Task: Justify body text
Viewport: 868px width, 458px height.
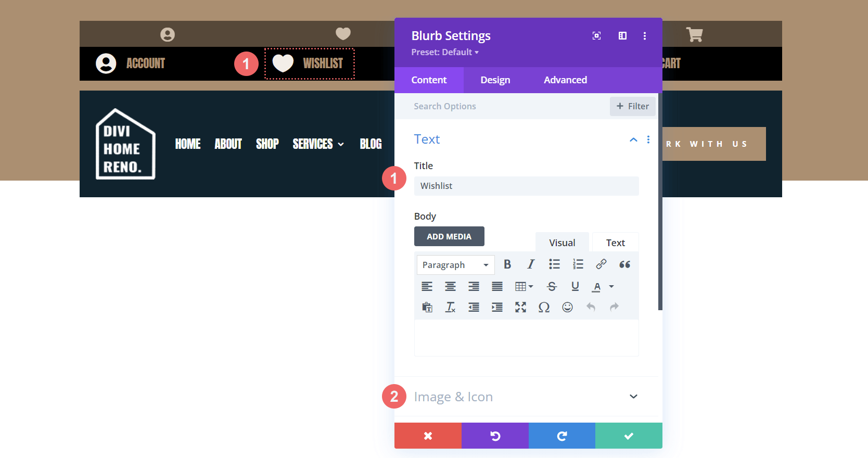Action: pos(497,286)
